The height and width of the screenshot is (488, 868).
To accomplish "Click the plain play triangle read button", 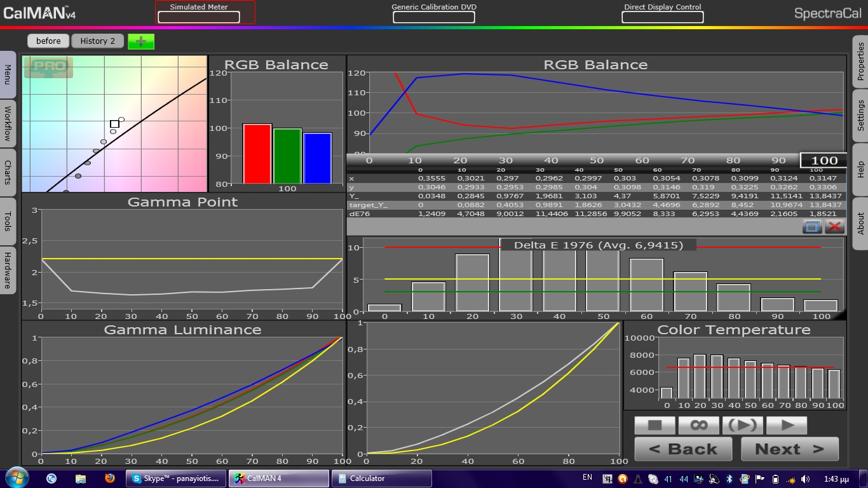I will pos(786,425).
